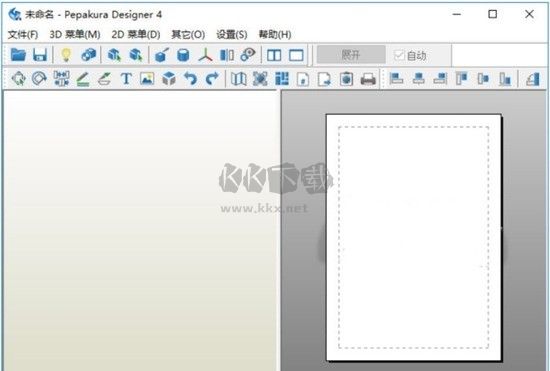Align parts to the right
Screen dimensions: 550x371
(x=440, y=79)
